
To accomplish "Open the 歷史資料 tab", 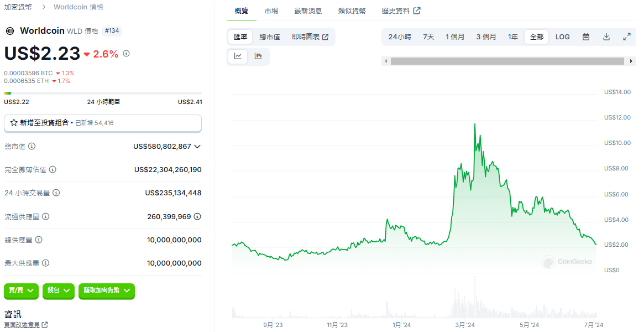I will 395,10.
